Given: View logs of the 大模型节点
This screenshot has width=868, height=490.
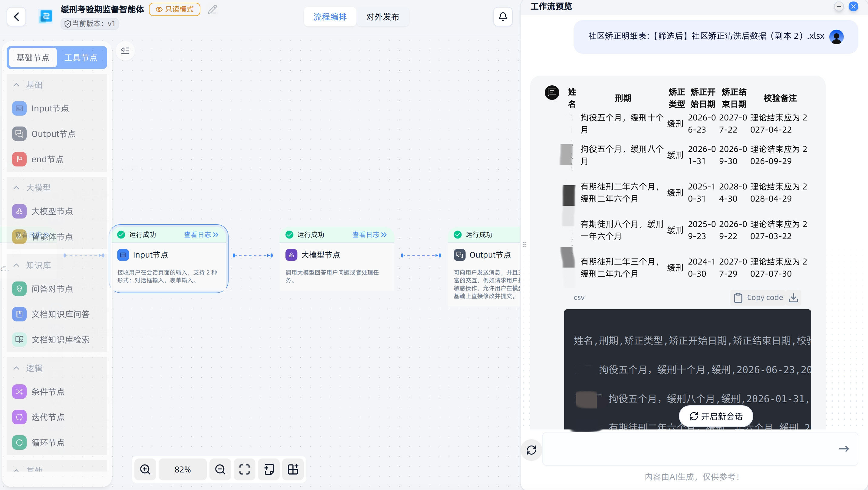Looking at the screenshot, I should 369,235.
